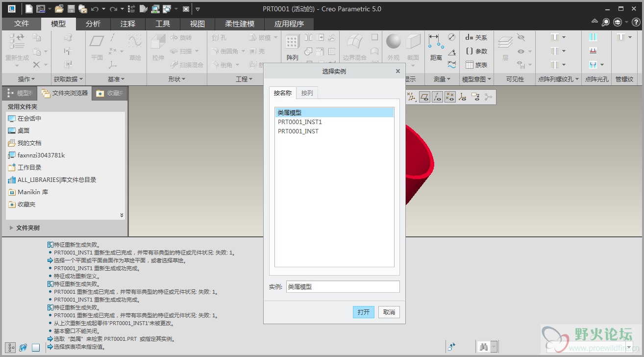Toggle datum axis display in graphics toolbar
This screenshot has width=644, height=357.
tap(438, 97)
